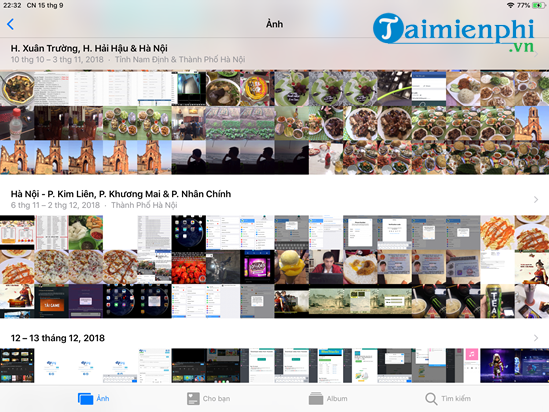
Task: Switch to the Cho bạn tab
Action: (x=208, y=398)
